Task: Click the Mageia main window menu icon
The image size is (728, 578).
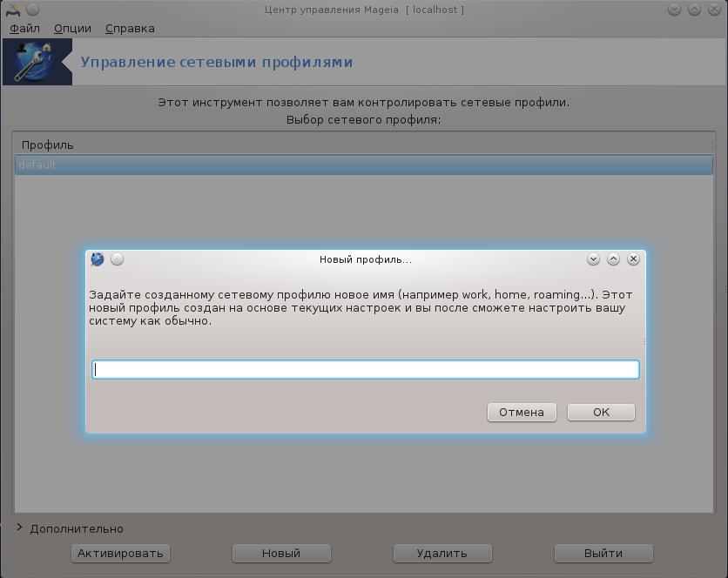Action: coord(13,10)
